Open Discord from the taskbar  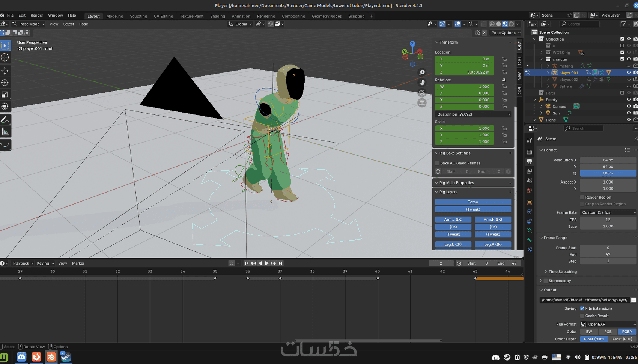tap(21, 357)
